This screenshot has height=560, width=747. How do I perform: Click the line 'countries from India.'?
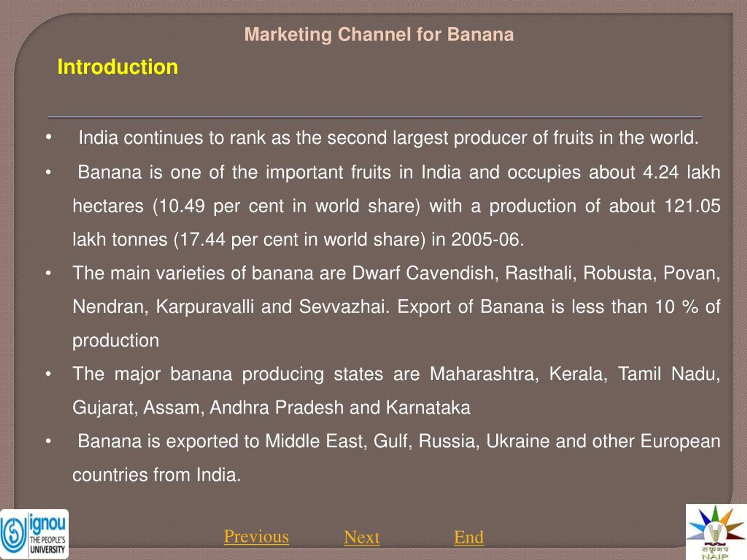pyautogui.click(x=157, y=475)
